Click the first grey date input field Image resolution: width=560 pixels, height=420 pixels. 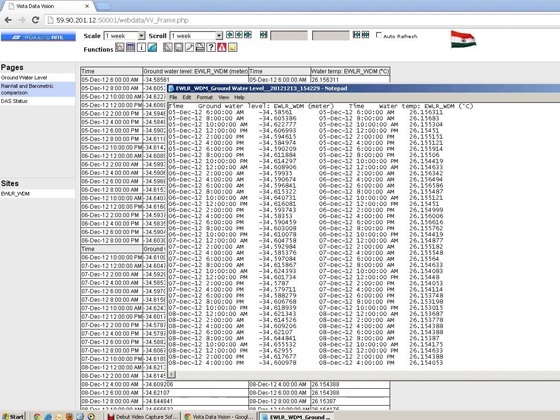click(x=289, y=35)
